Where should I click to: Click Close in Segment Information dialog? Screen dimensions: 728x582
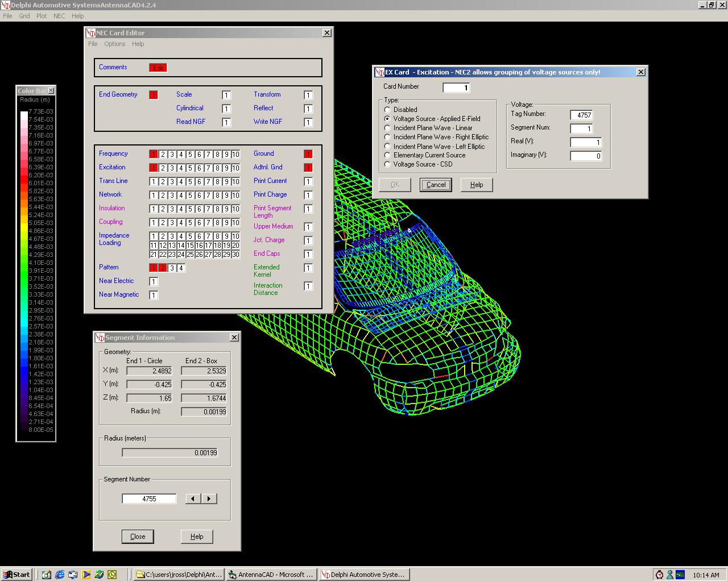point(138,537)
